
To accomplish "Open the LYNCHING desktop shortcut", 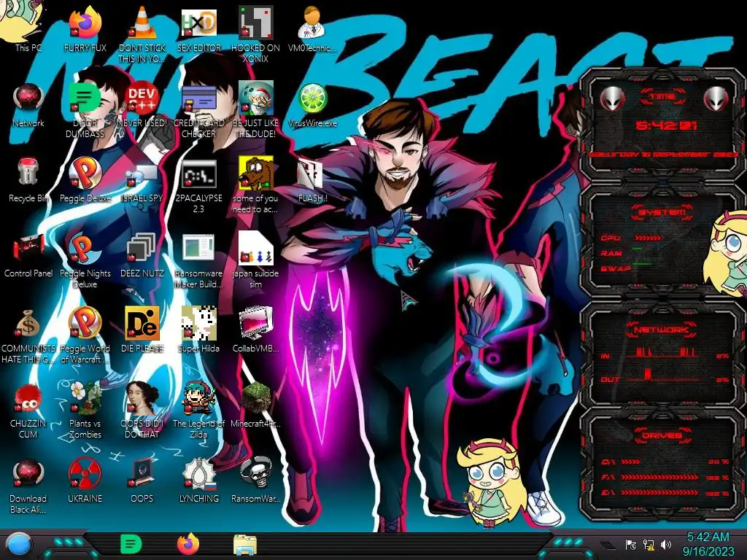I will 198,481.
